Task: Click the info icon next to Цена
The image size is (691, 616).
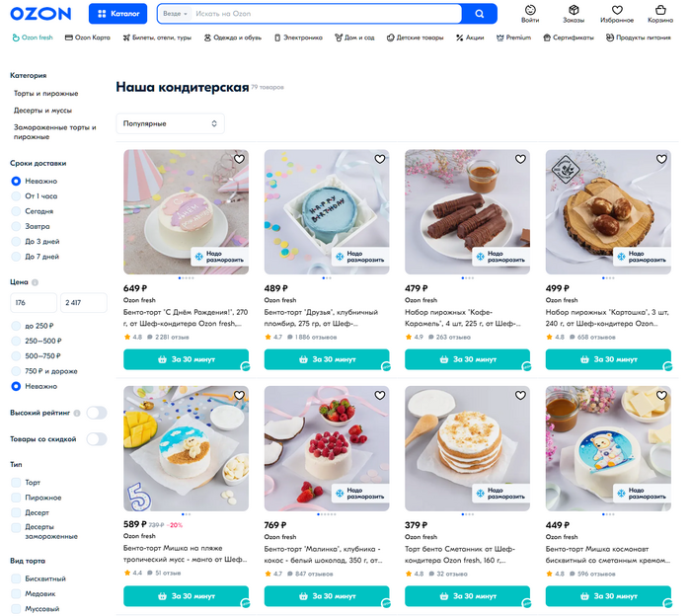Action: (35, 282)
